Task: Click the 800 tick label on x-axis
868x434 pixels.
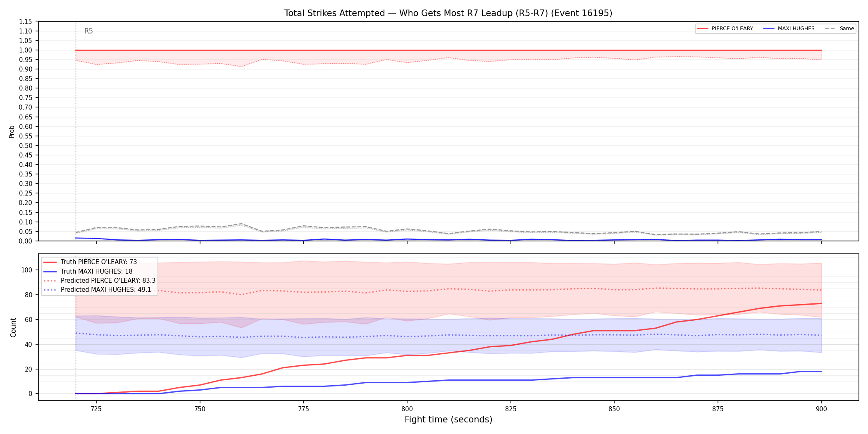Action: coord(407,409)
